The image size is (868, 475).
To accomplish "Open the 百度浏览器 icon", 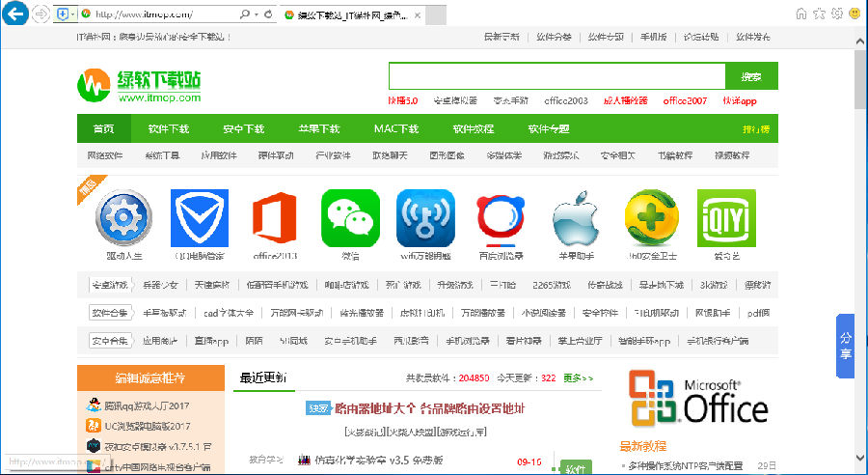I will point(501,220).
